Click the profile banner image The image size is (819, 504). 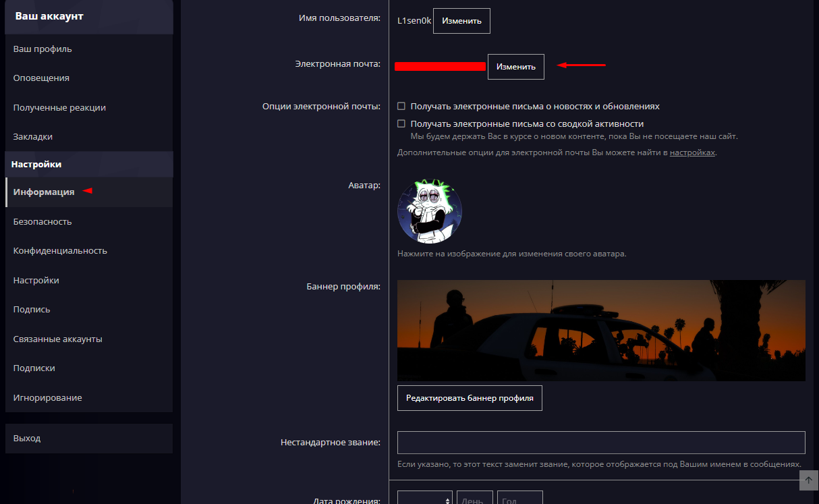[x=601, y=331]
